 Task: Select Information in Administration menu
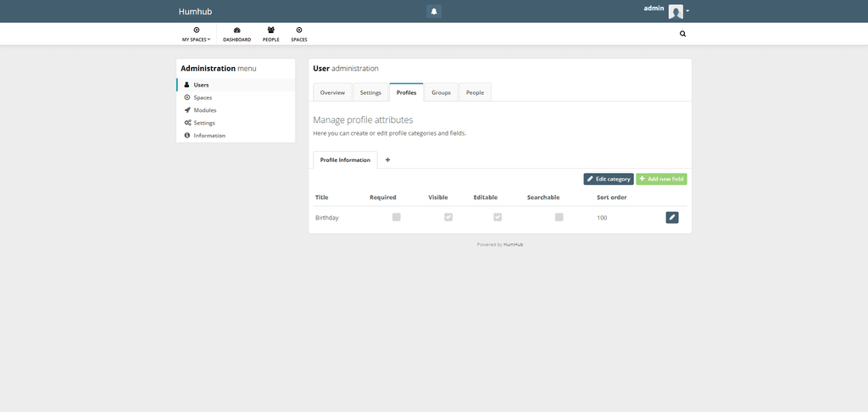(236, 136)
